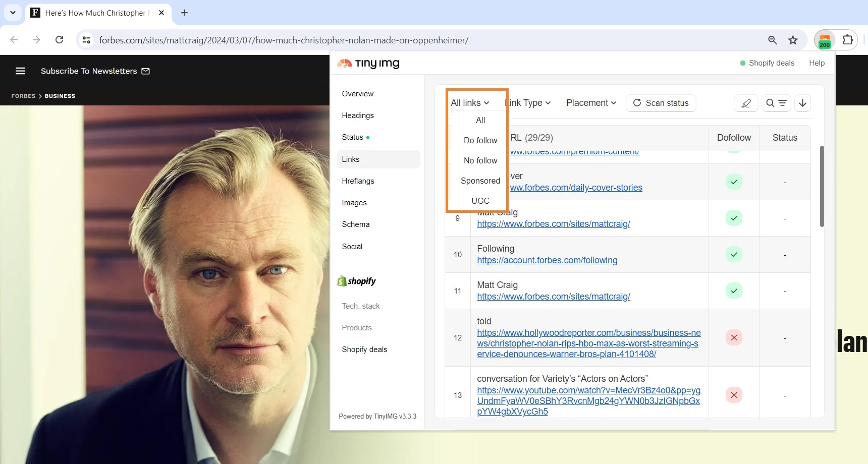Open the Help menu in TinyIMG

817,63
